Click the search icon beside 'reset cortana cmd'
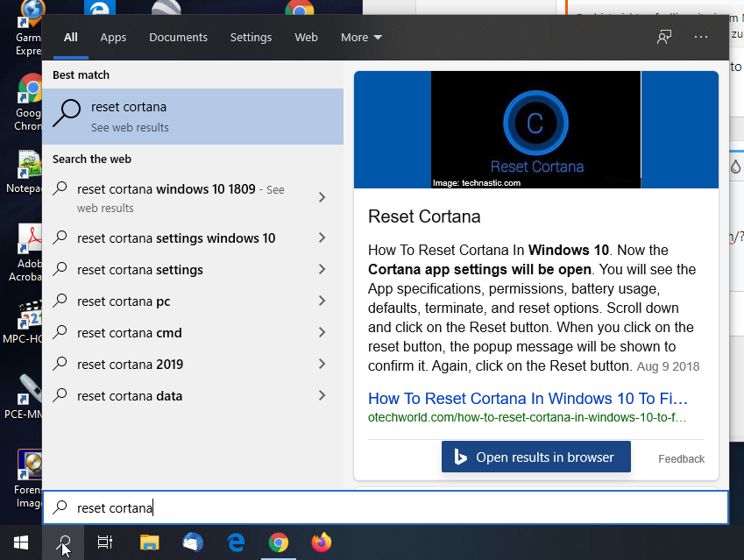Image resolution: width=744 pixels, height=560 pixels. click(x=60, y=332)
